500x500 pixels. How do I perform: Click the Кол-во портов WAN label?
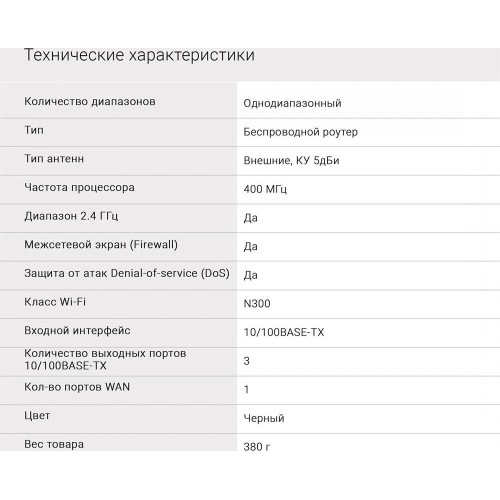point(77,387)
